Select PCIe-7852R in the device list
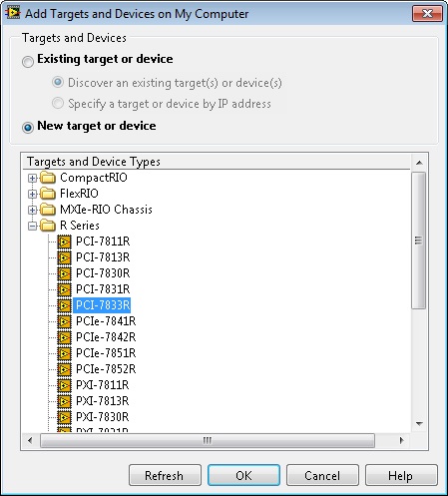The height and width of the screenshot is (496, 448). tap(106, 369)
